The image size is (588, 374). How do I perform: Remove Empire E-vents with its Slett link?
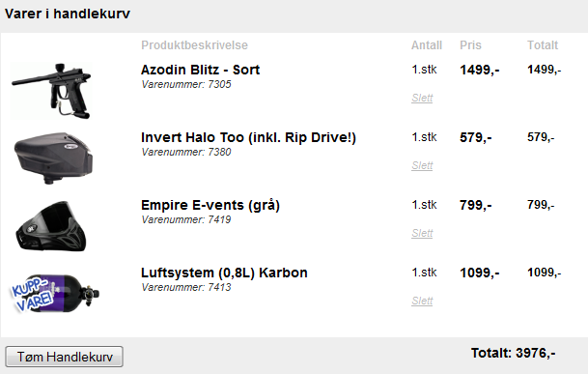(x=422, y=233)
